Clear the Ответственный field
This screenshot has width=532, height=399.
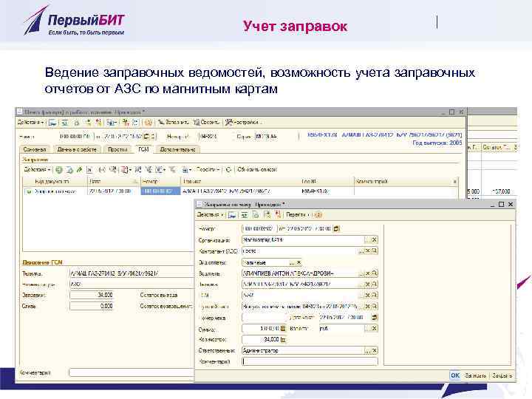[x=374, y=350]
